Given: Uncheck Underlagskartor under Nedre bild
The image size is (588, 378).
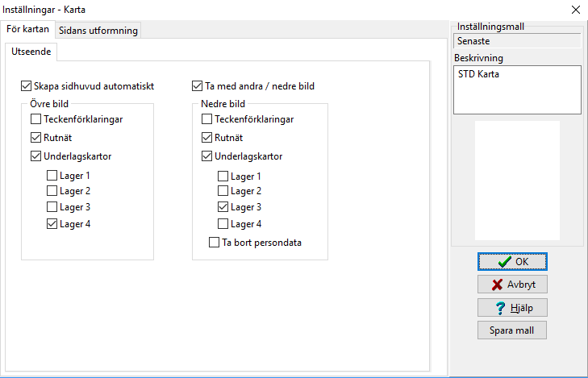Looking at the screenshot, I should click(206, 156).
